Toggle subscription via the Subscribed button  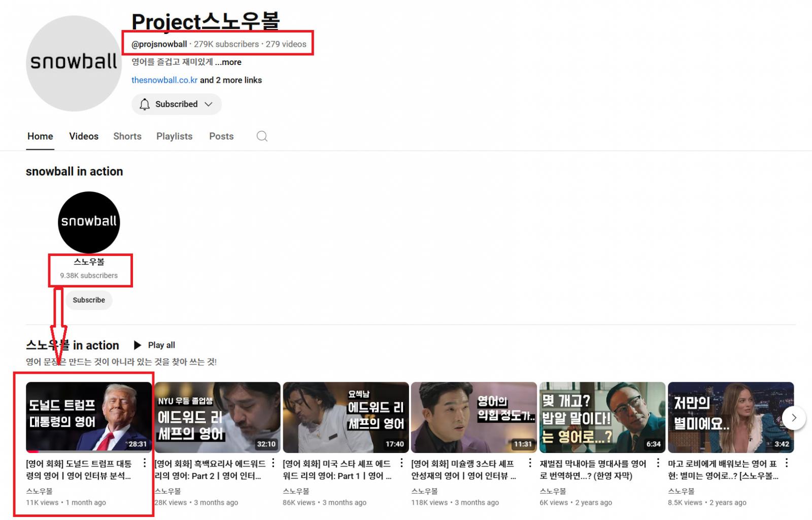176,104
